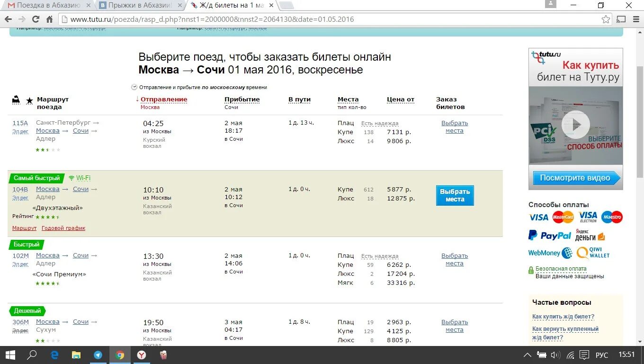
Task: Sort by Отправление column
Action: pos(164,100)
